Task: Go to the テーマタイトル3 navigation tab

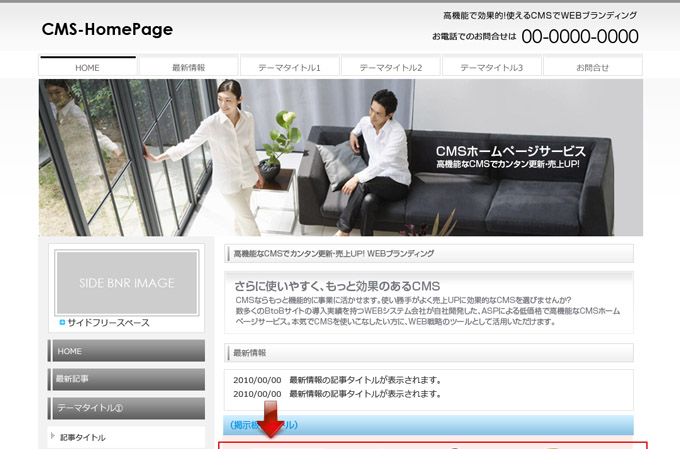Action: [x=491, y=67]
